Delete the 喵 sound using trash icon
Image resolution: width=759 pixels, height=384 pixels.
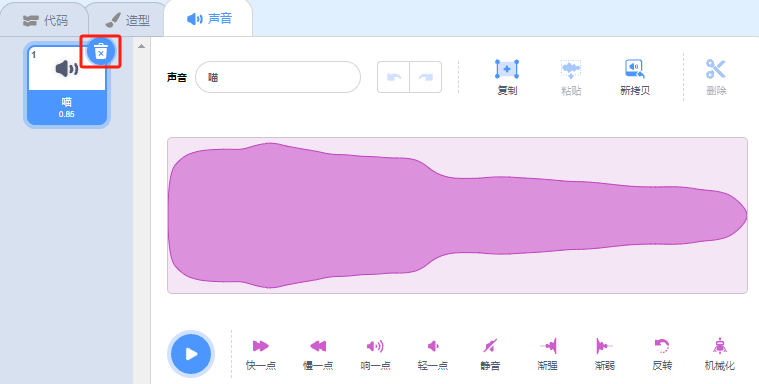(x=101, y=51)
